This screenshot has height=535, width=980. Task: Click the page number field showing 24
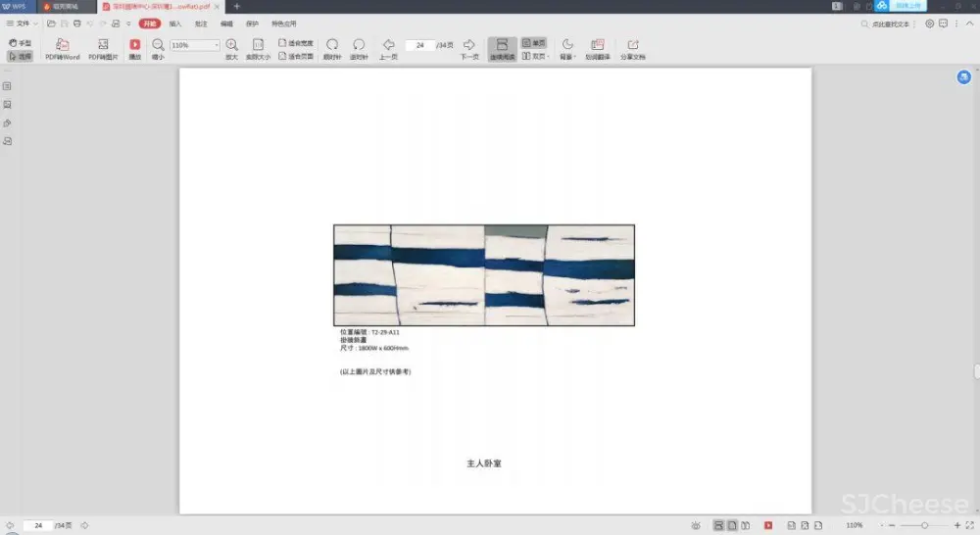click(420, 45)
